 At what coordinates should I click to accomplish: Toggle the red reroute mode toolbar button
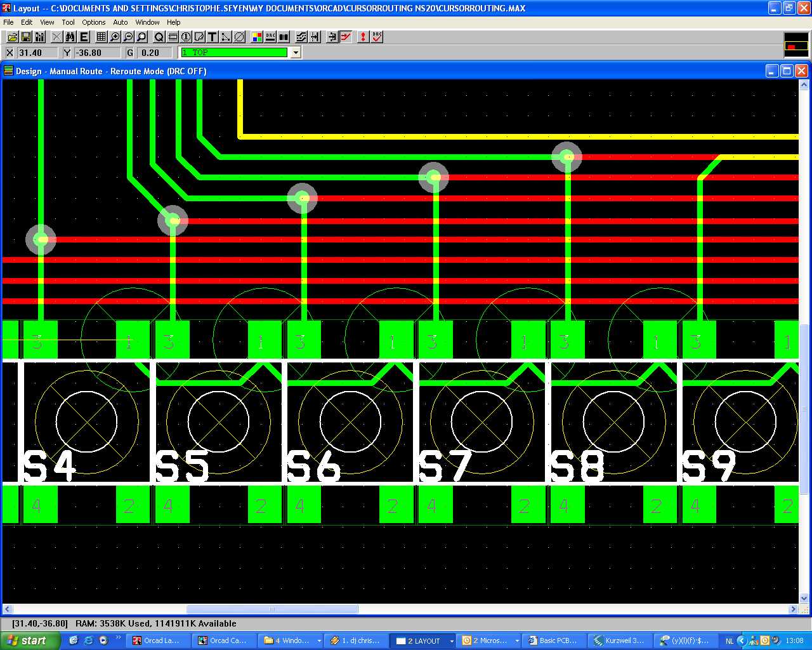coord(346,37)
